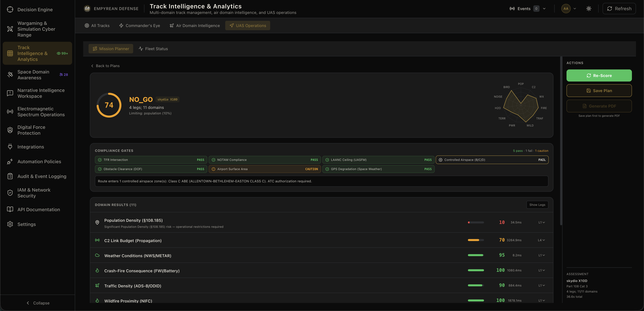This screenshot has height=311, width=644.
Task: Select the Controlled Airspace FAIL gate
Action: click(492, 160)
